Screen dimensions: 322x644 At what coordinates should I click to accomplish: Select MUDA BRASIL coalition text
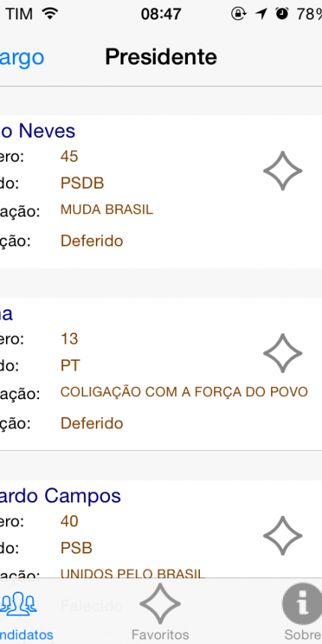pos(107,210)
